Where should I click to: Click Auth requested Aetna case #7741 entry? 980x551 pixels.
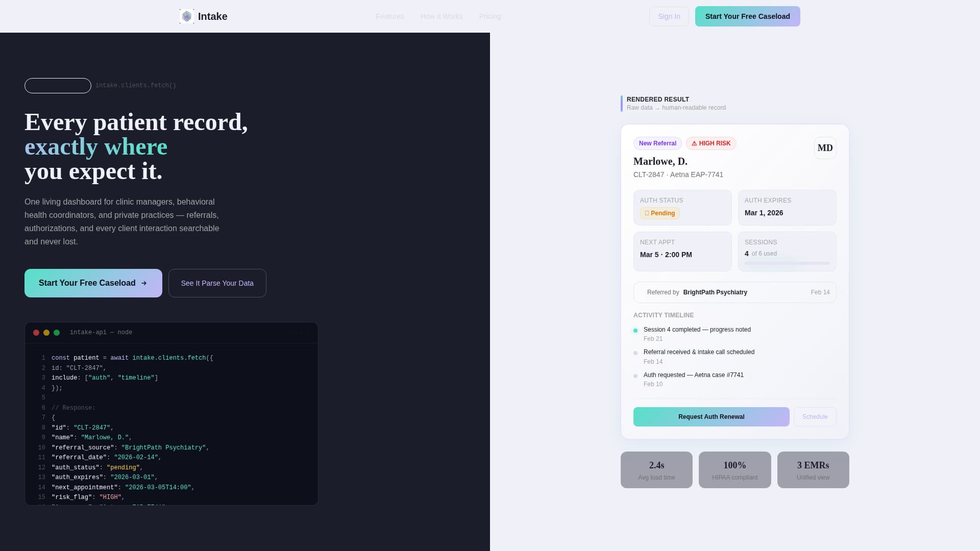point(694,380)
